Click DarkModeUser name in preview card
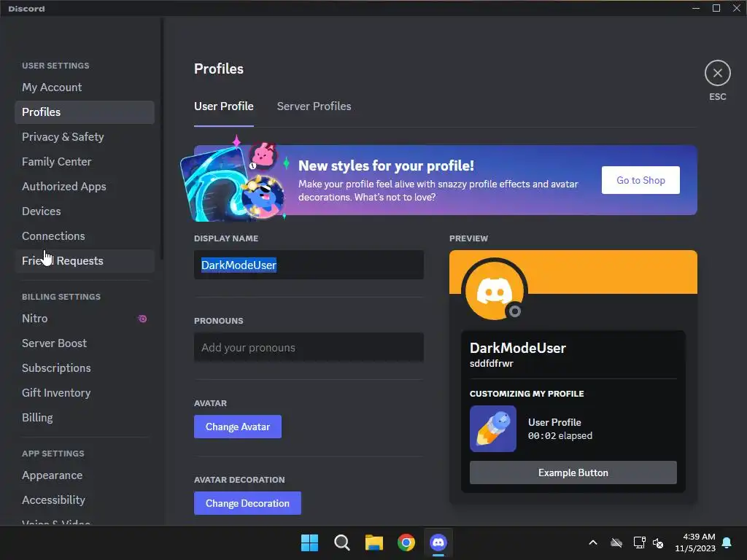747x560 pixels. (x=518, y=348)
